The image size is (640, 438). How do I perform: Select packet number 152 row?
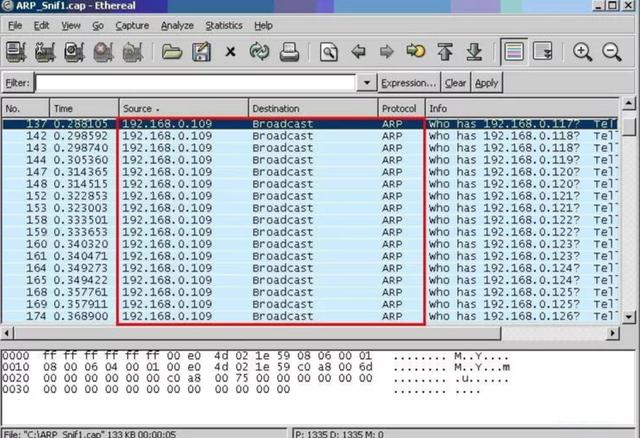pos(310,196)
